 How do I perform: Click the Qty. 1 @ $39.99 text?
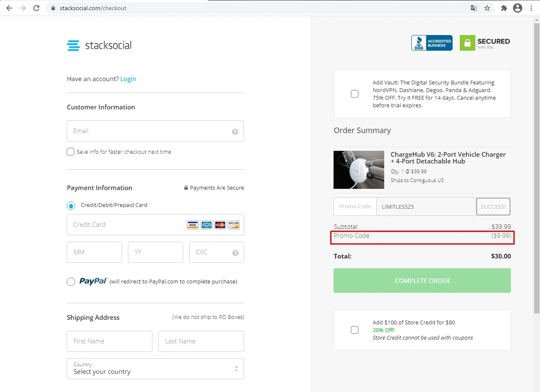[409, 171]
